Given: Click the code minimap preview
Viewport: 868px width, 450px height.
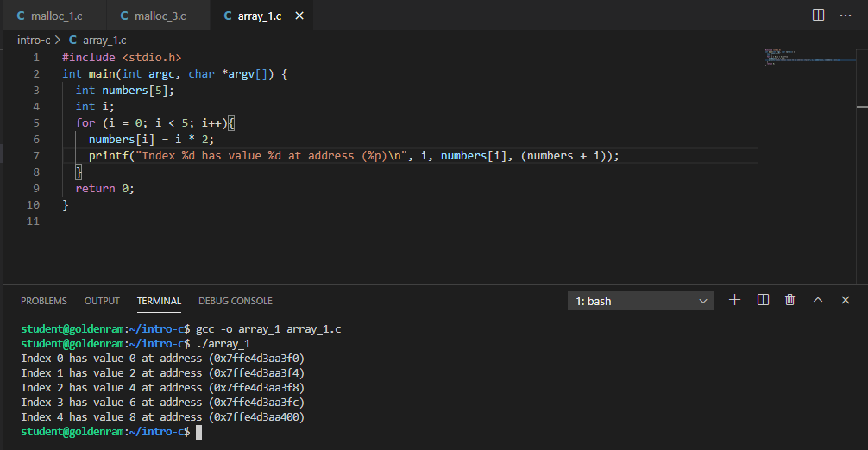Looking at the screenshot, I should tap(810, 58).
